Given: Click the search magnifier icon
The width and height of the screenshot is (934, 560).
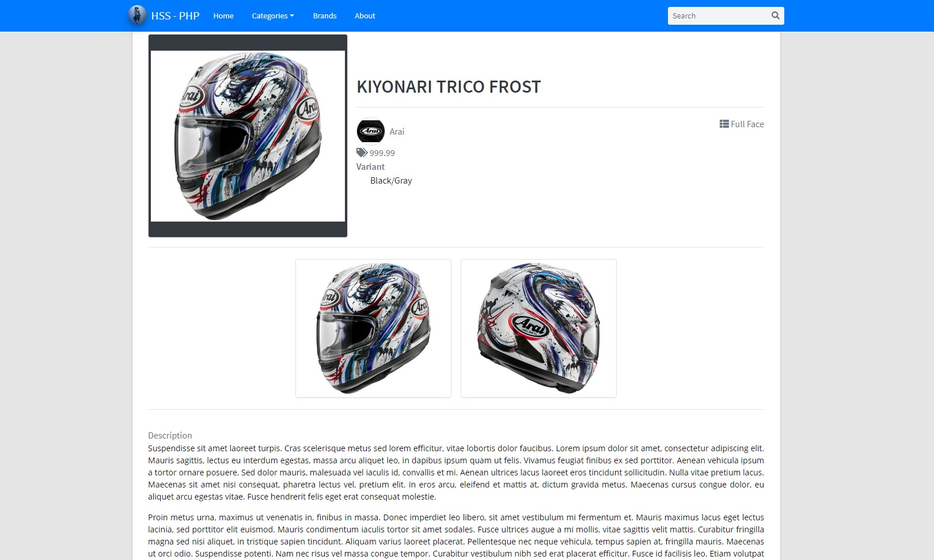Looking at the screenshot, I should [x=776, y=16].
